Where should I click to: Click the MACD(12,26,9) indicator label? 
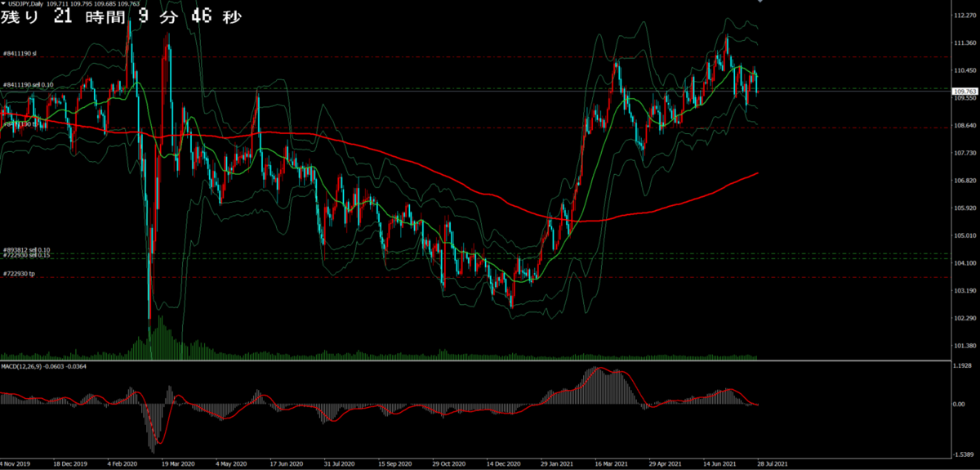pyautogui.click(x=22, y=365)
